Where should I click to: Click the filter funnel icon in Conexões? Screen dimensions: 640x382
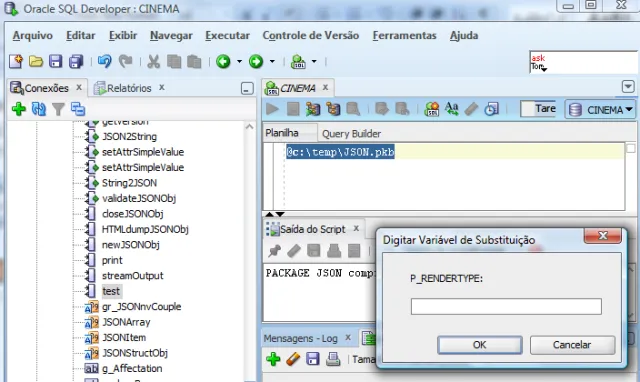click(58, 109)
